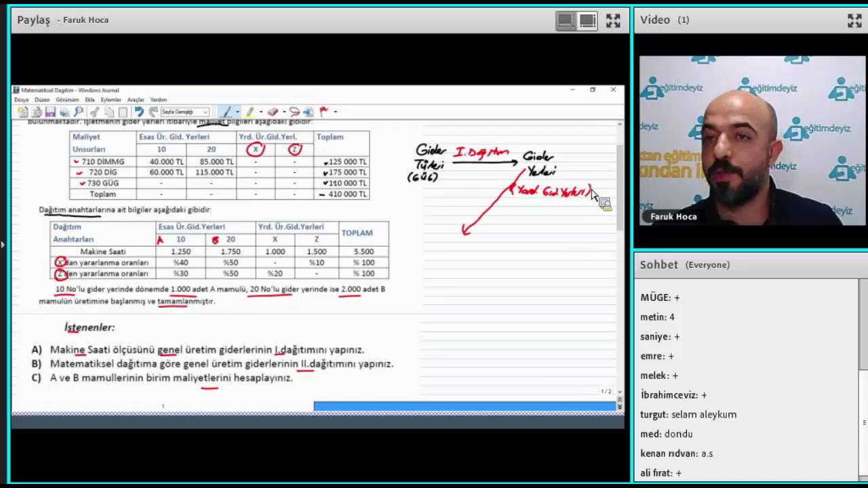Open the Pen tool options arrow
The image size is (868, 488).
pyautogui.click(x=237, y=112)
